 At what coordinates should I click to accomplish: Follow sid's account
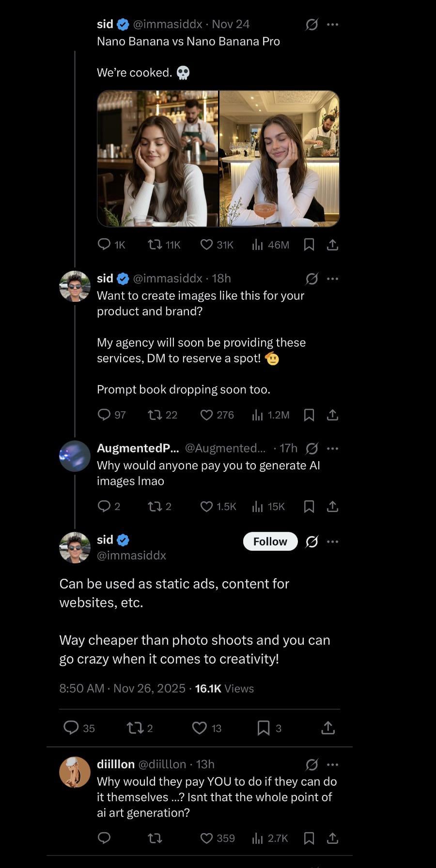pyautogui.click(x=270, y=542)
